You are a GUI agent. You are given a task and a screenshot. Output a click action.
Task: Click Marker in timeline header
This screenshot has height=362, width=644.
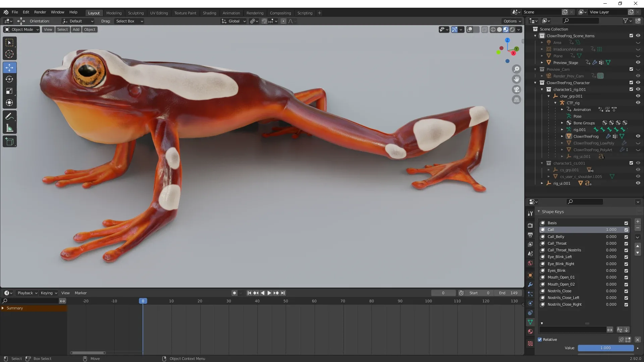(x=80, y=293)
